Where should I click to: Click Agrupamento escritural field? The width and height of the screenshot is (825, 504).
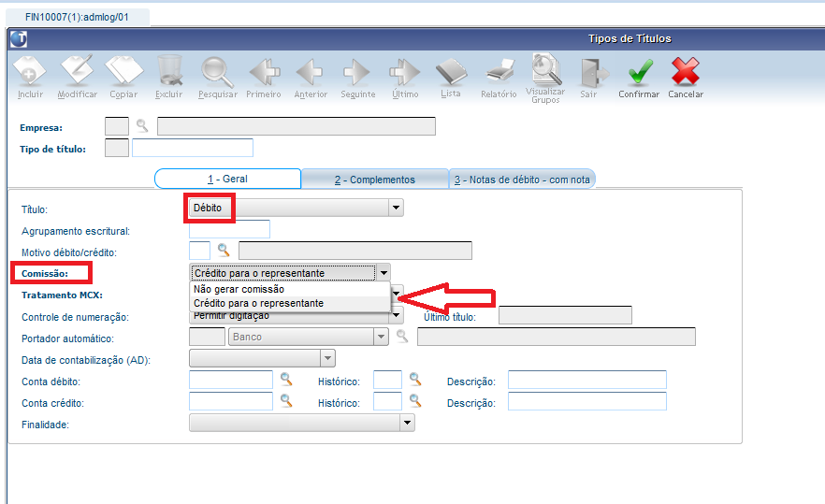(x=229, y=229)
